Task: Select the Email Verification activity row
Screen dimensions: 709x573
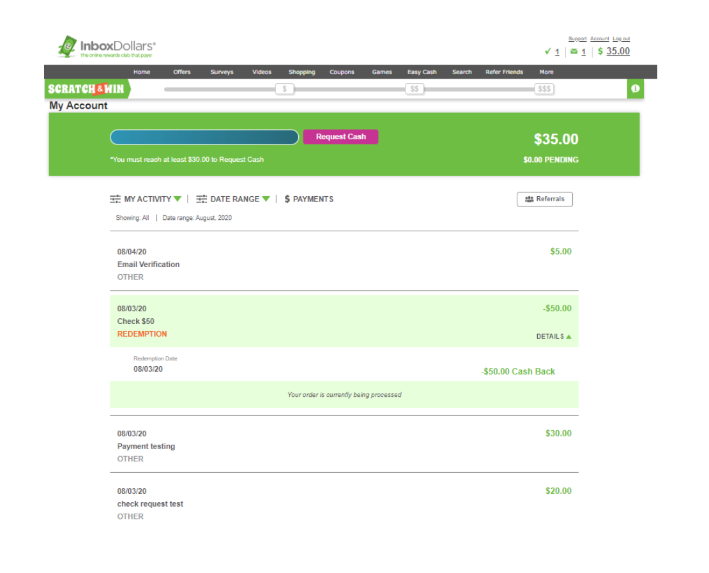Action: tap(344, 264)
